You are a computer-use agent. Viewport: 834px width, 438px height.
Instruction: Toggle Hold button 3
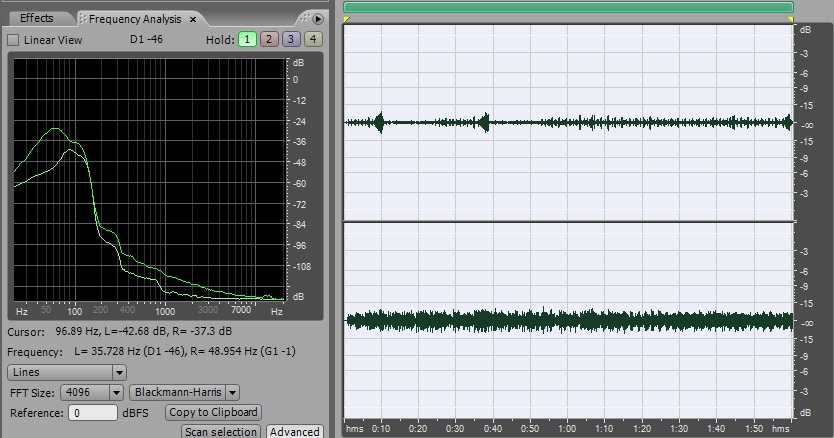[291, 39]
